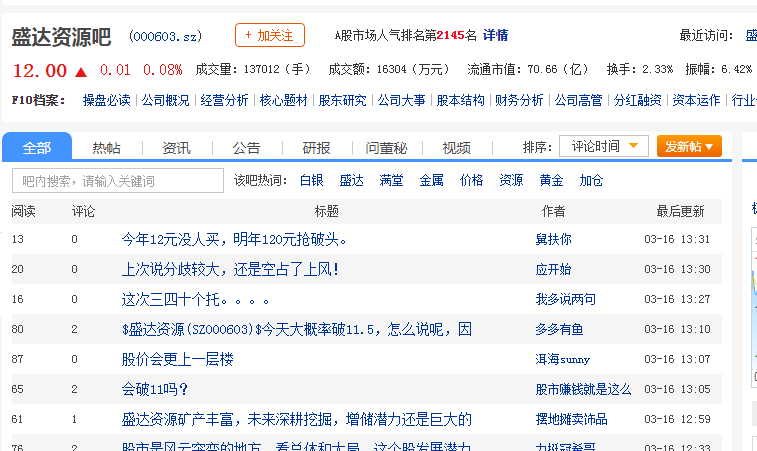Switch to the 热帖 tab

pos(107,148)
